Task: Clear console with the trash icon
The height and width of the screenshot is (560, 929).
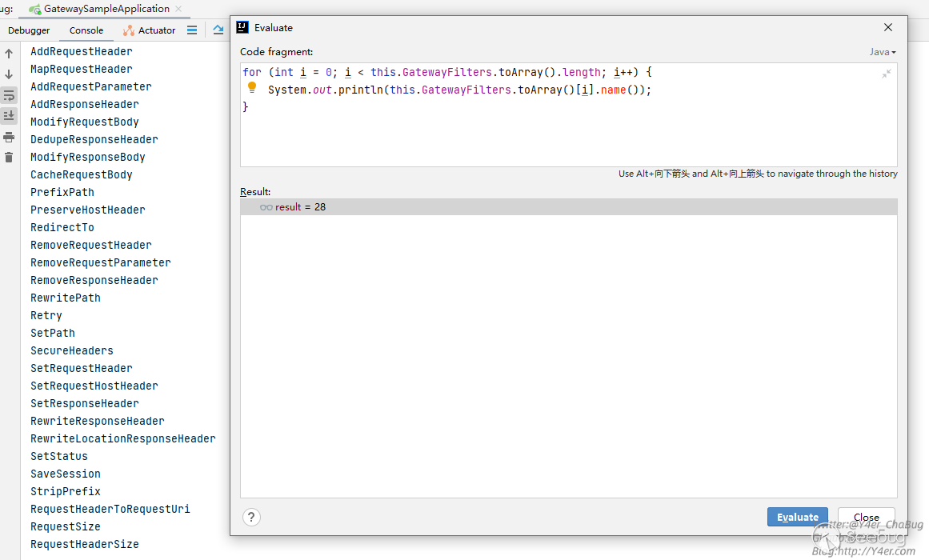Action: tap(9, 158)
